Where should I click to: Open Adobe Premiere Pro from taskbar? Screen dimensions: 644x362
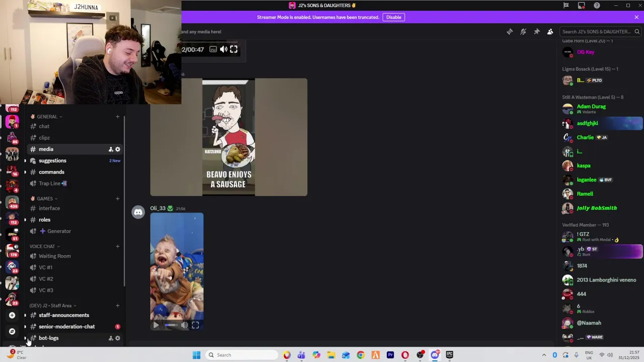(x=390, y=355)
